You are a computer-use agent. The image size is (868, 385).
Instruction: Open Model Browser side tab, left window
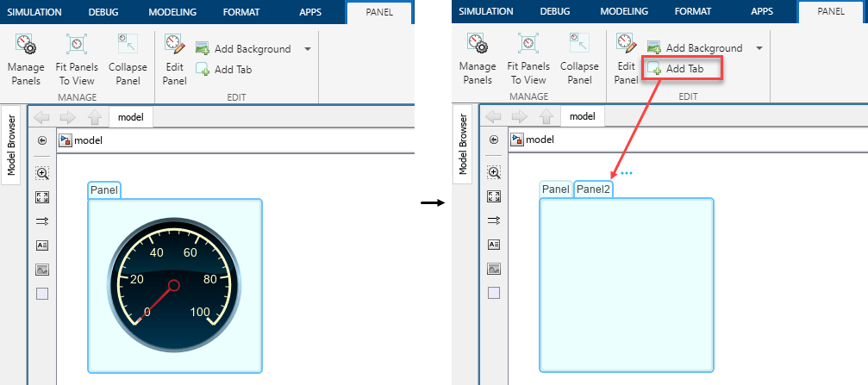click(10, 145)
